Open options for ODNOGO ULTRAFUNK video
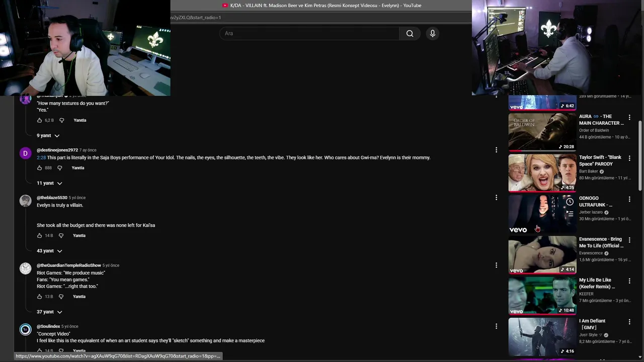Image resolution: width=644 pixels, height=362 pixels. 629,199
